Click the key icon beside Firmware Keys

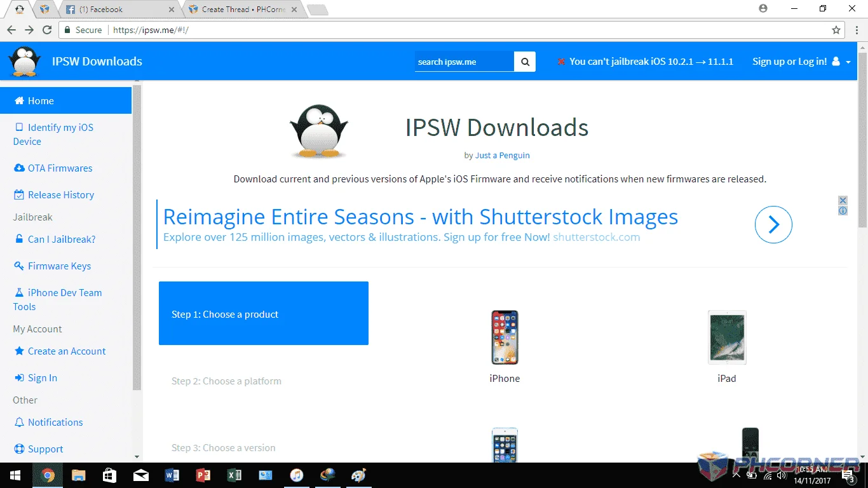tap(19, 266)
